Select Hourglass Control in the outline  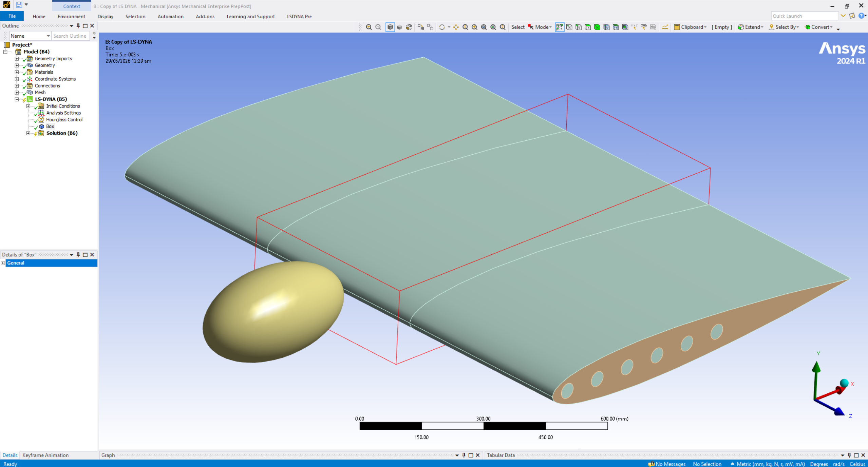[64, 120]
